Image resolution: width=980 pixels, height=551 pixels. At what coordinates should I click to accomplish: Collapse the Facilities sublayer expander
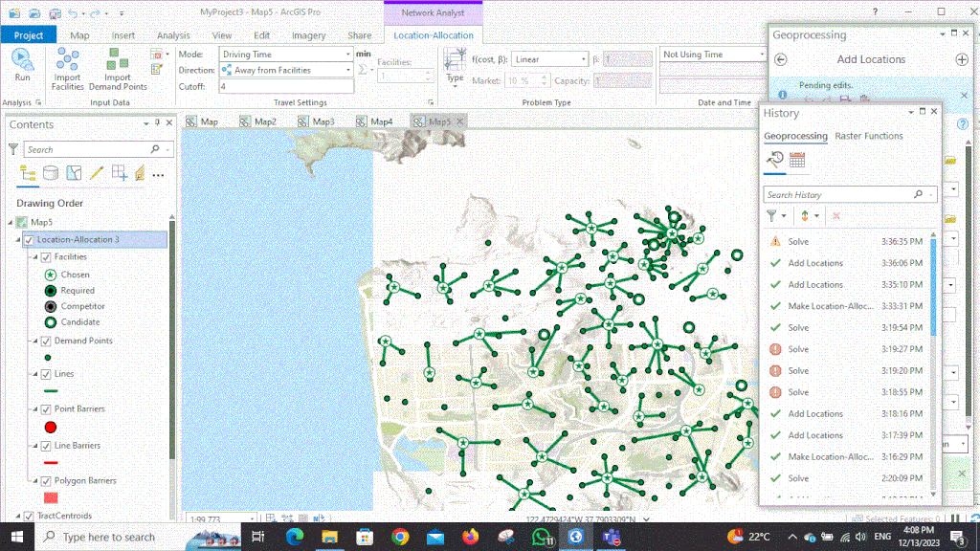[35, 256]
